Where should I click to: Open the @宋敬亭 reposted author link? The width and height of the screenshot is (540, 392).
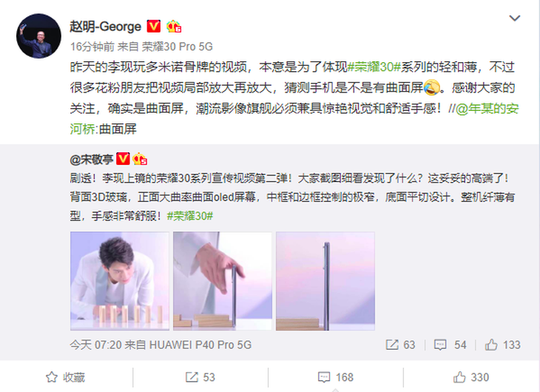[x=91, y=160]
